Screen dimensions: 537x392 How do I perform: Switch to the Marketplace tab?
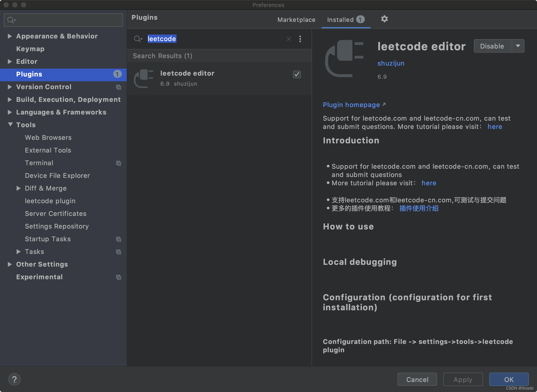296,20
